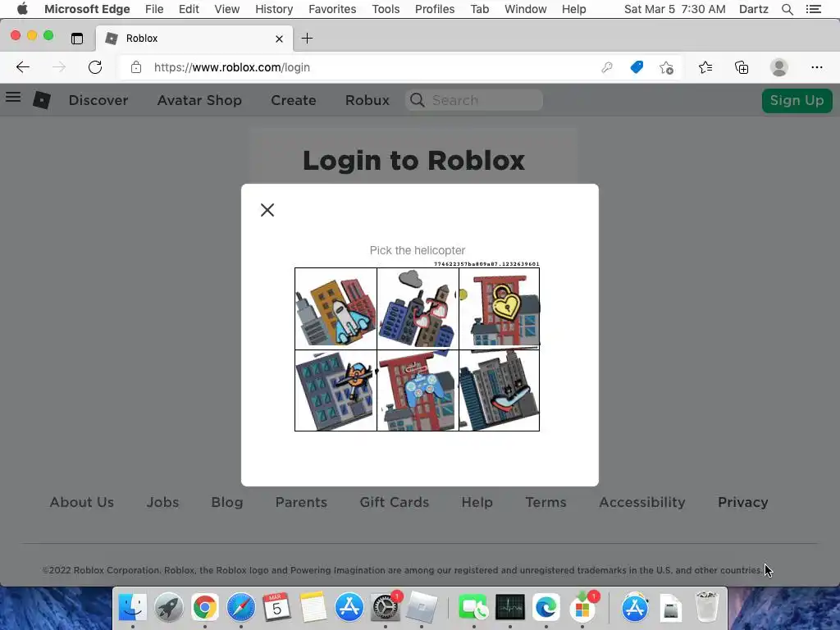Screen dimensions: 840x630
Task: Open the Terms footer link
Action: coord(546,503)
